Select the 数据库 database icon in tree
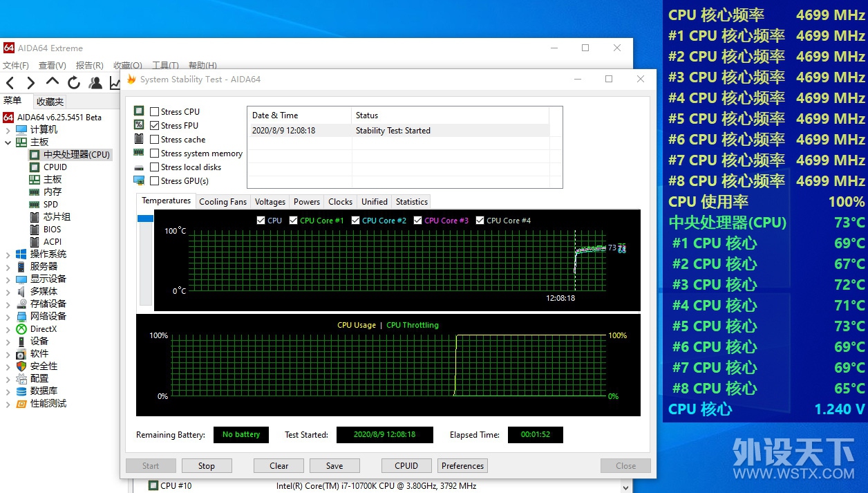The width and height of the screenshot is (868, 493). (21, 391)
